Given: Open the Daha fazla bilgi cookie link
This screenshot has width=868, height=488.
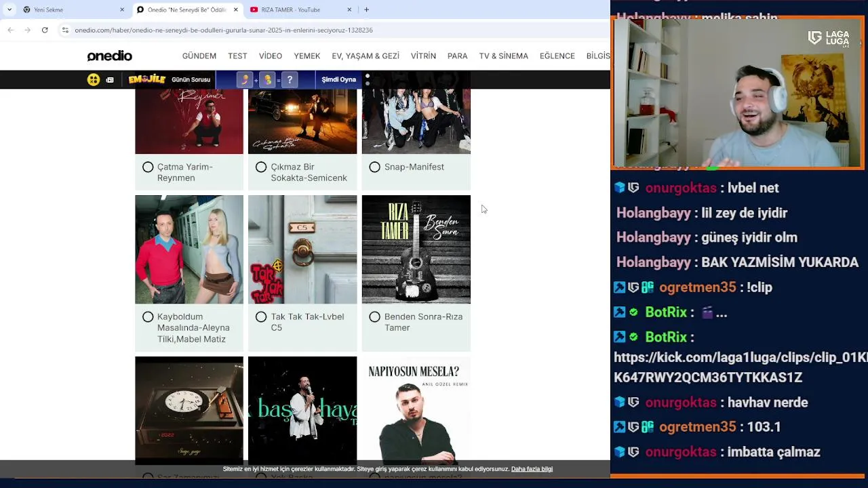Looking at the screenshot, I should [x=532, y=469].
